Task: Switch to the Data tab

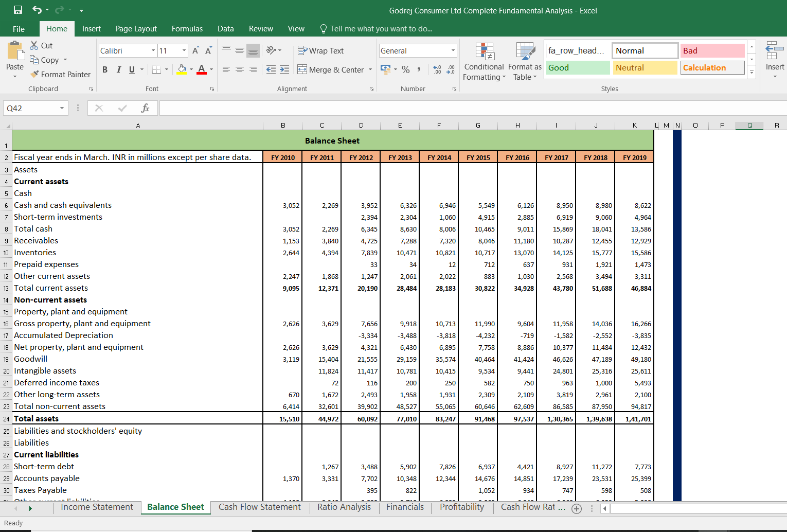Action: pos(226,29)
